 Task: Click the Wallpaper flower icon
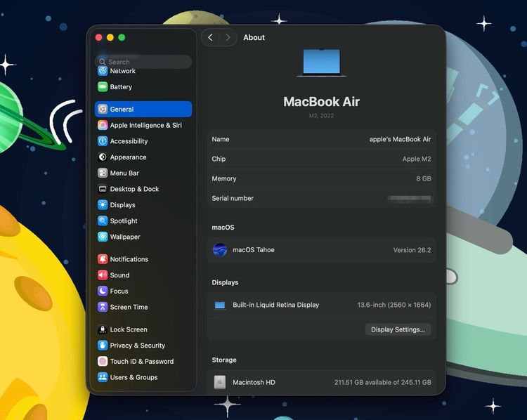coord(103,237)
